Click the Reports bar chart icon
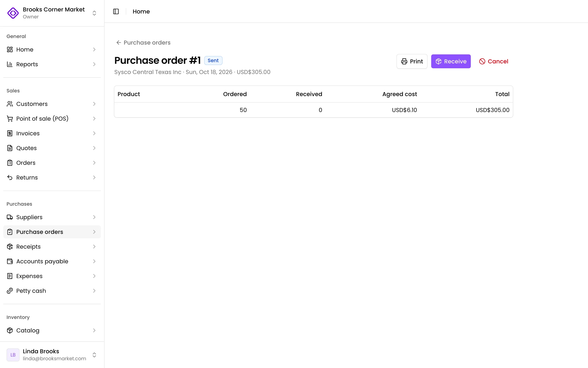The width and height of the screenshot is (588, 368). (10, 64)
